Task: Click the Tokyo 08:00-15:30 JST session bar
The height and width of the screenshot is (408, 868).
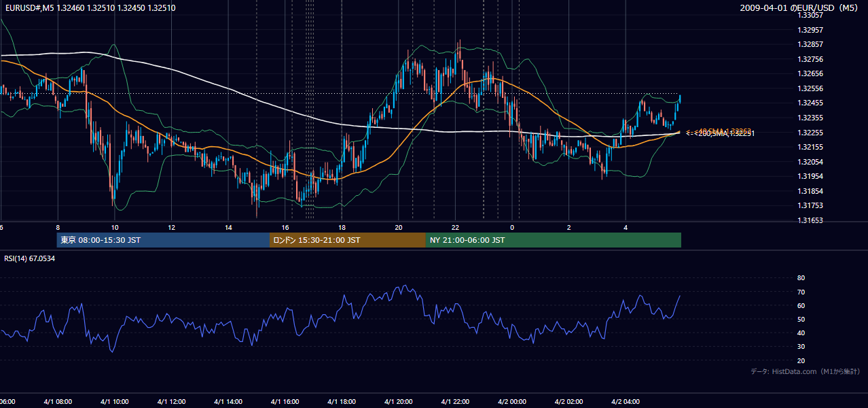Action: 163,240
